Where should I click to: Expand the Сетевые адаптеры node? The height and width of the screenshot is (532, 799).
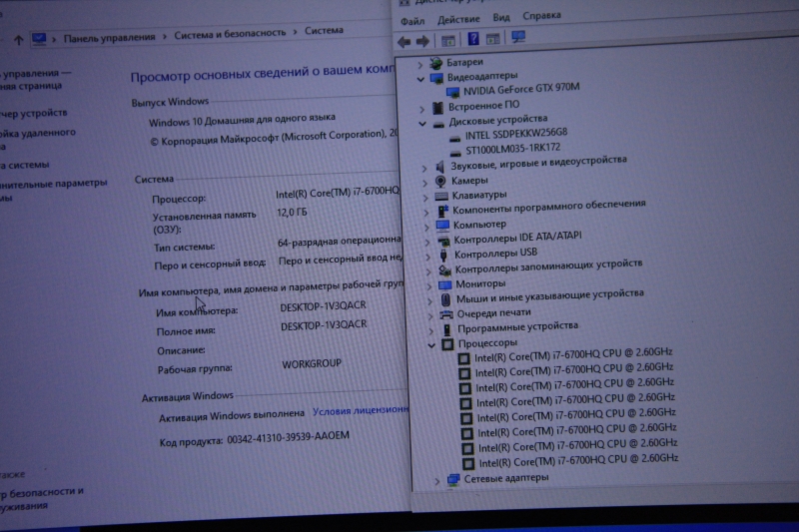click(436, 480)
